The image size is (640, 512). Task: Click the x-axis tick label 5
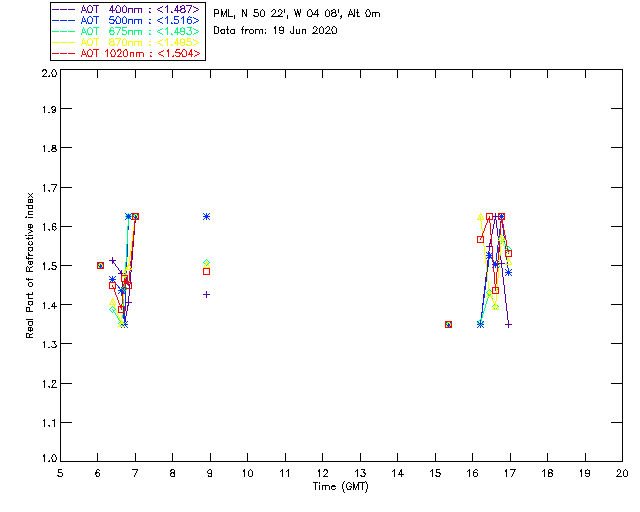coord(60,473)
